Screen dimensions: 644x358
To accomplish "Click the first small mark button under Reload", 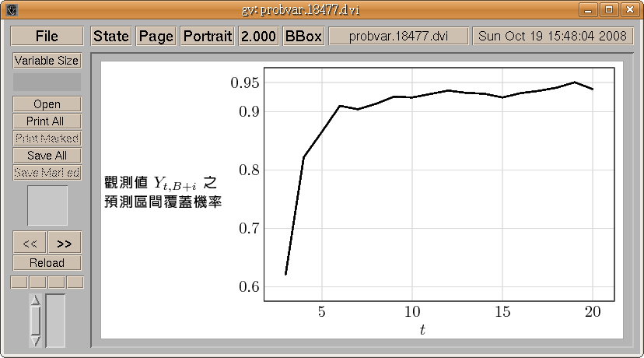I will click(x=19, y=282).
